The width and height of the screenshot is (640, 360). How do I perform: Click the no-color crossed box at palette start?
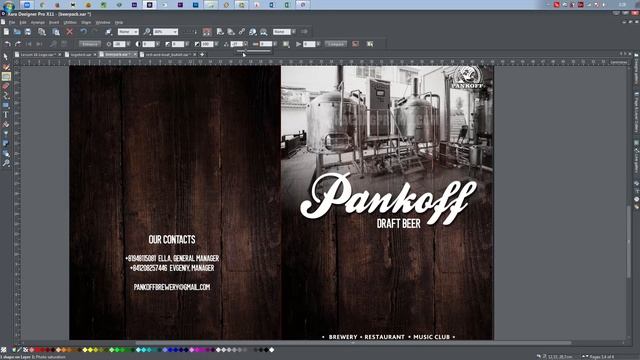coord(25,350)
